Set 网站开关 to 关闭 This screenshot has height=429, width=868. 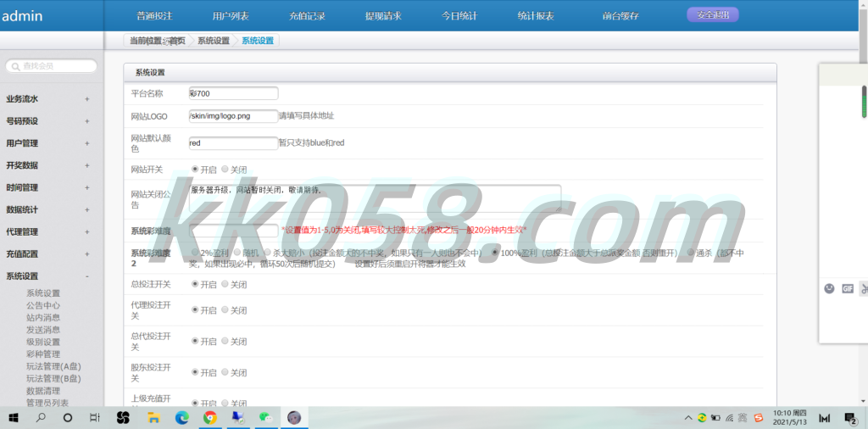pos(225,170)
